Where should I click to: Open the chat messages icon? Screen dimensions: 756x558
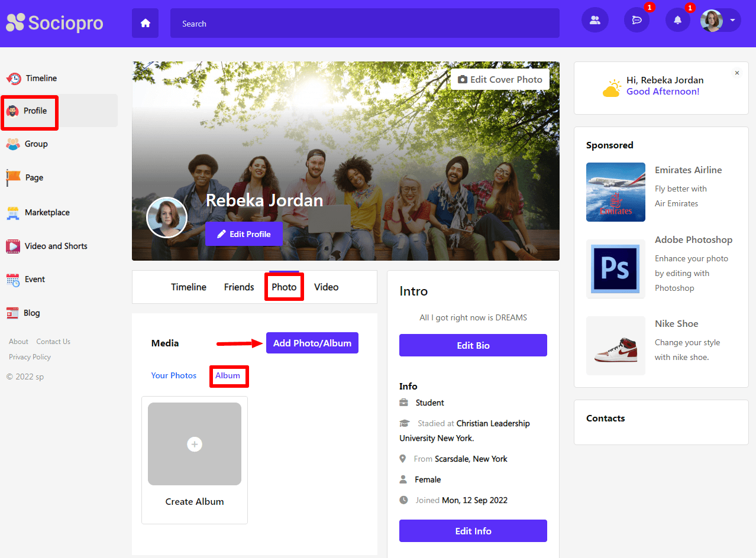[637, 20]
